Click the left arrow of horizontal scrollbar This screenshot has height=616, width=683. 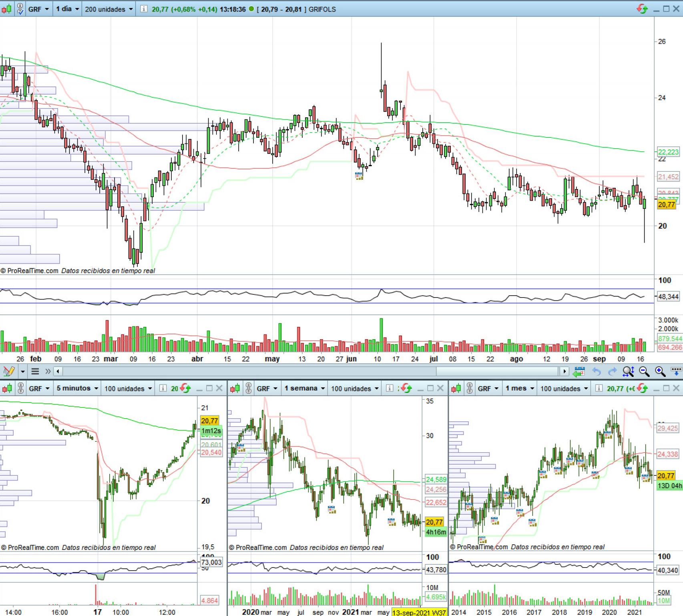58,371
